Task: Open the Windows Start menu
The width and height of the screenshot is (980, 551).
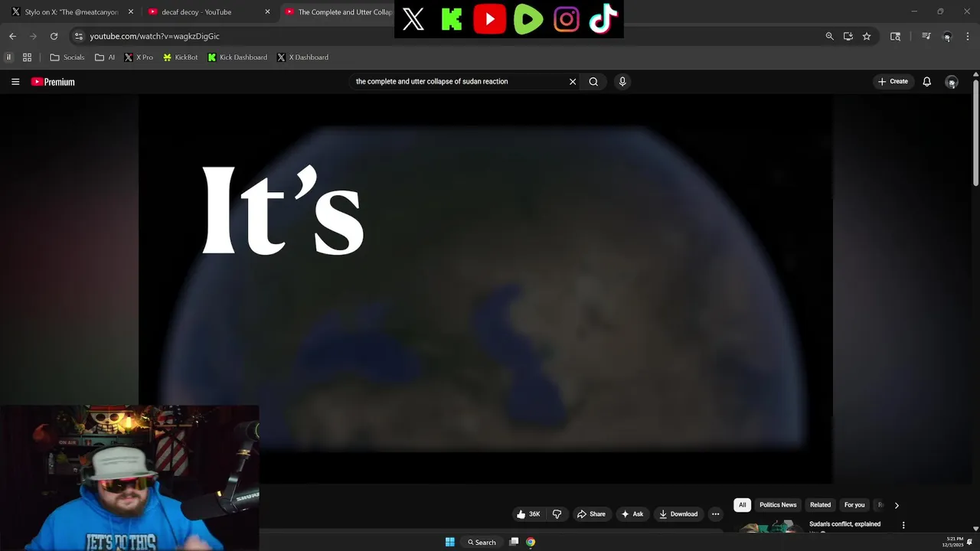Action: pyautogui.click(x=450, y=543)
